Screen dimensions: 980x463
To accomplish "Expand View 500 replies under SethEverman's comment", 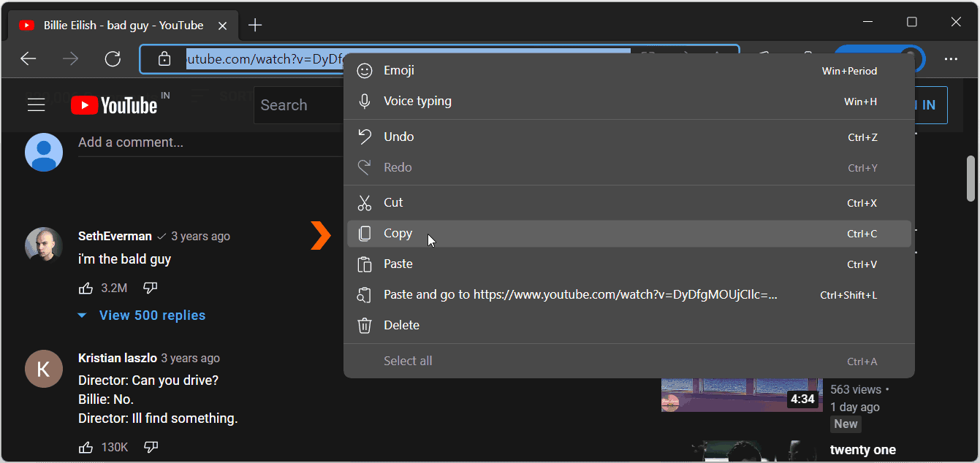I will point(152,315).
